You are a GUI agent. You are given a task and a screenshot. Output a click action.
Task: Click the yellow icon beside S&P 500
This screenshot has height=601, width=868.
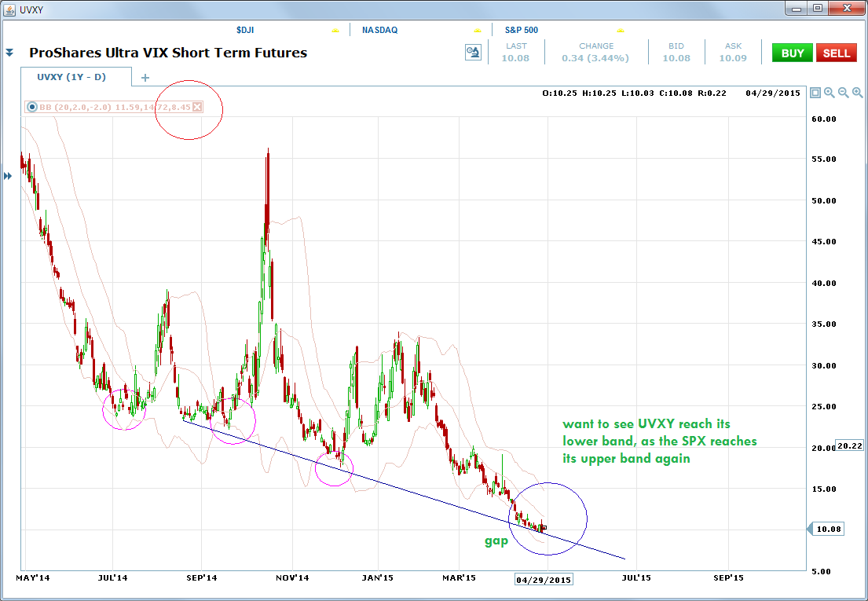[621, 31]
